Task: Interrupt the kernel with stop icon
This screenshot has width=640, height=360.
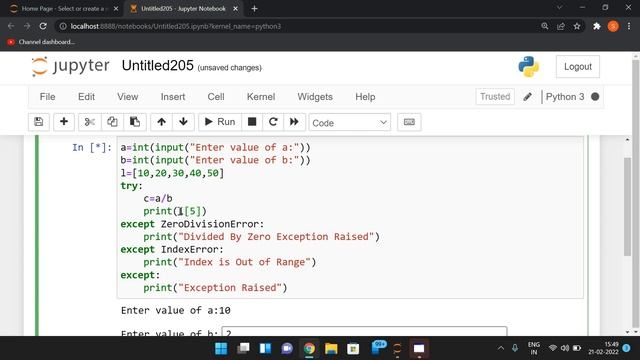Action: click(252, 122)
